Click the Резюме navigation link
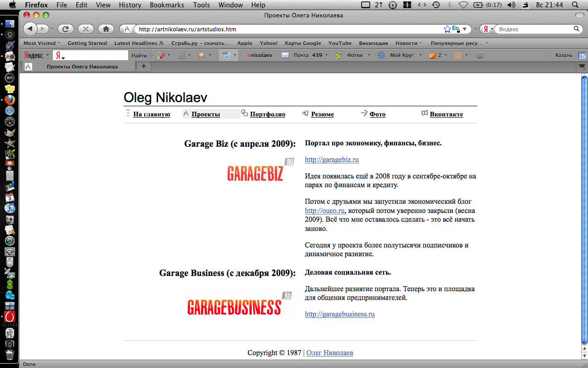Viewport: 588px width, 368px height. [322, 115]
